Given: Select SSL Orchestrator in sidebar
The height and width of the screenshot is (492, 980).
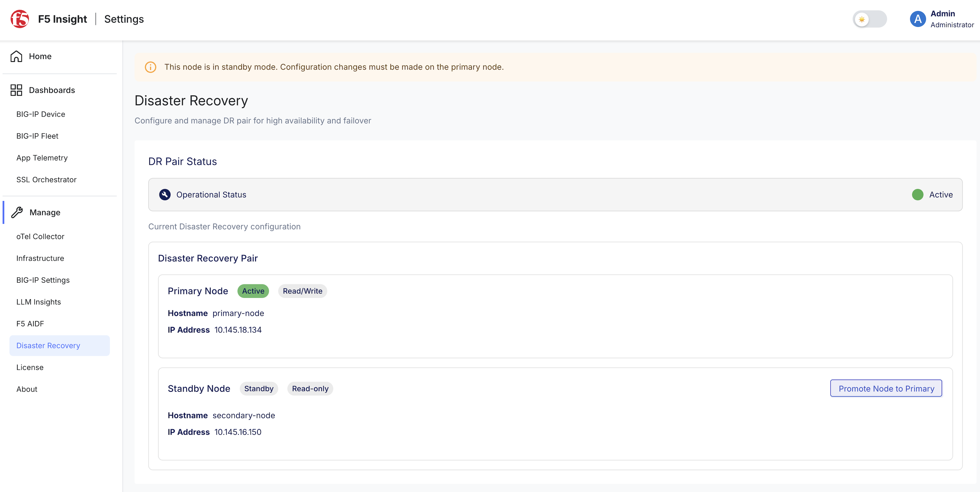Looking at the screenshot, I should pos(47,180).
